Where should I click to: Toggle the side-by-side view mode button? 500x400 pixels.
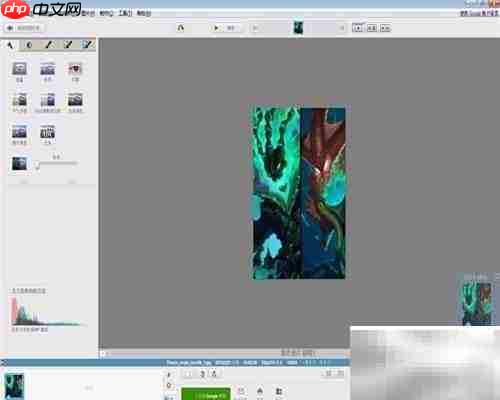click(x=372, y=28)
